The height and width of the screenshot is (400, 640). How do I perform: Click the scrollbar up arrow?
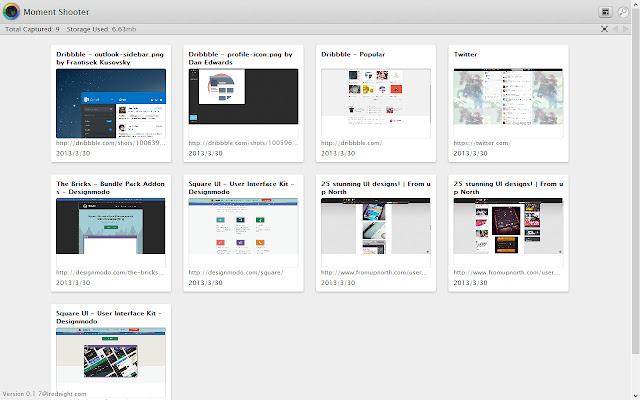coord(636,3)
